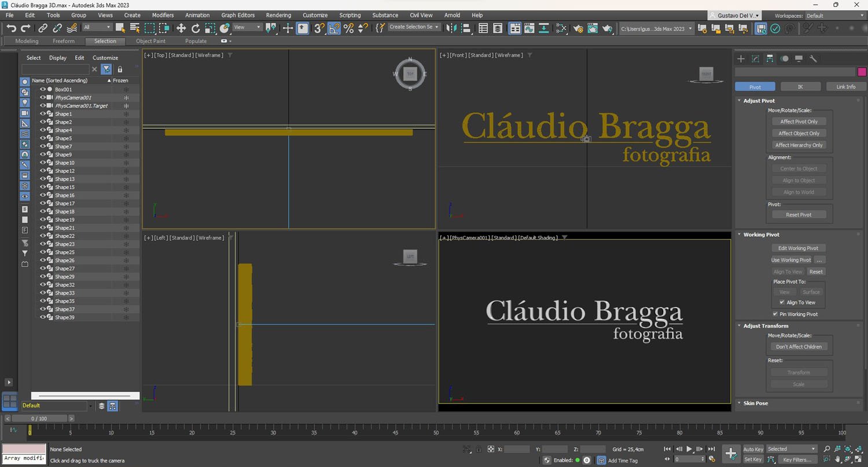The image size is (868, 467).
Task: Click Affect Object Only button
Action: [x=799, y=133]
